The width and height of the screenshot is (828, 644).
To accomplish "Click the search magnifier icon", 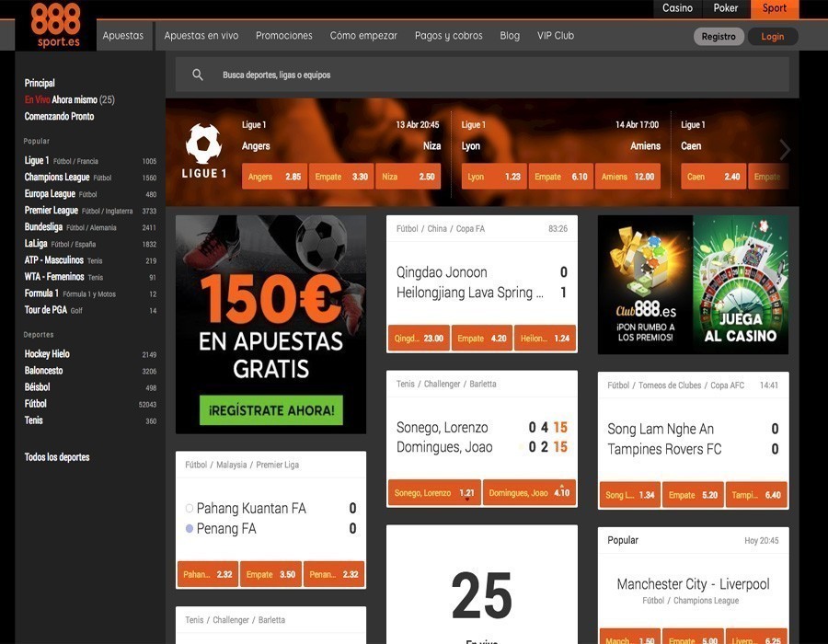I will point(198,75).
